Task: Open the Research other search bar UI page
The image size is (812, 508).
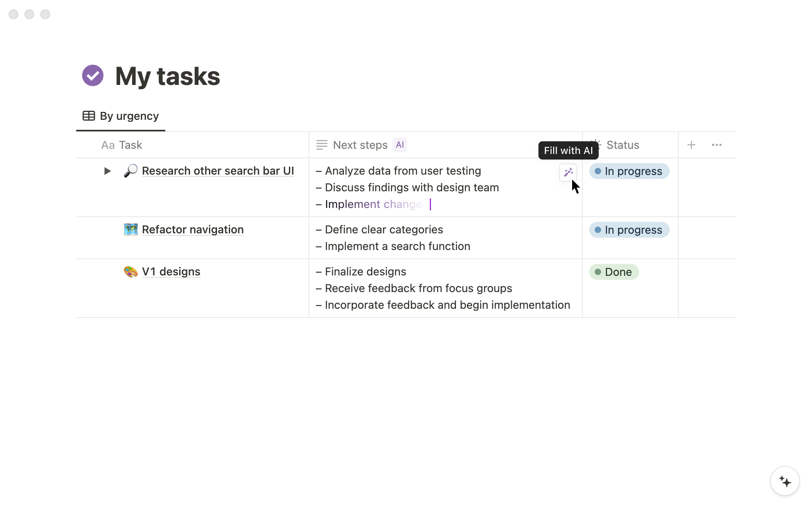Action: (x=218, y=171)
